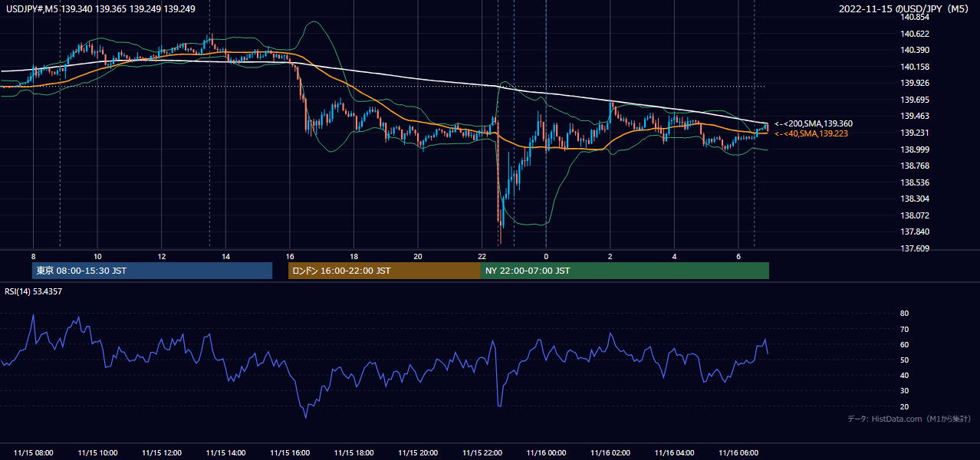Click price axis value 138.768
The image size is (980, 460).
[x=913, y=166]
